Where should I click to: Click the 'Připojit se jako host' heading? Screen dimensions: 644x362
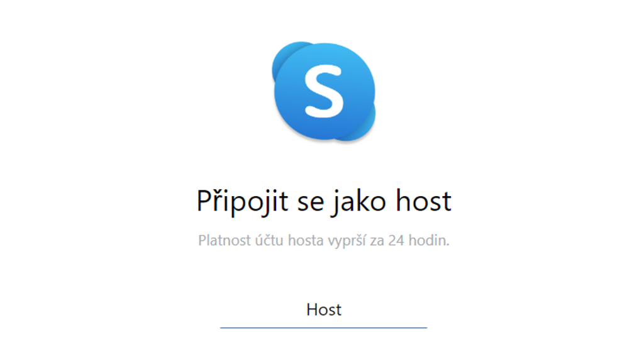[324, 201]
